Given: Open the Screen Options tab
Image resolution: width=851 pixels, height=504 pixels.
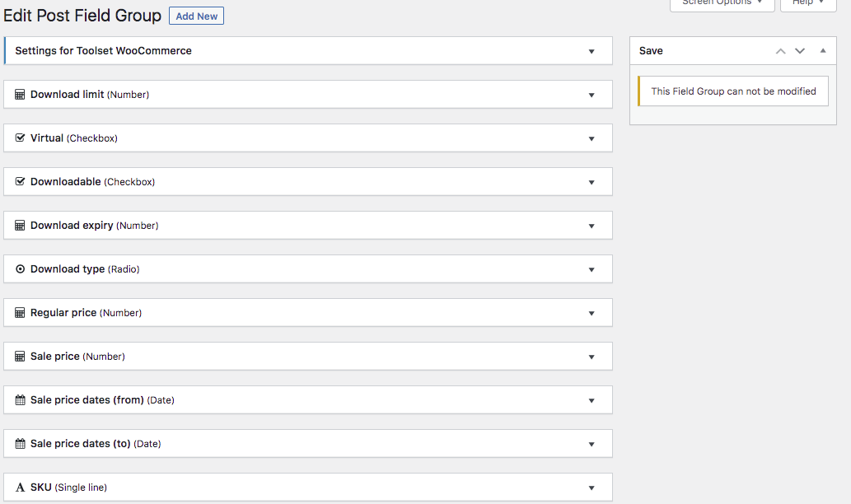Looking at the screenshot, I should click(722, 3).
